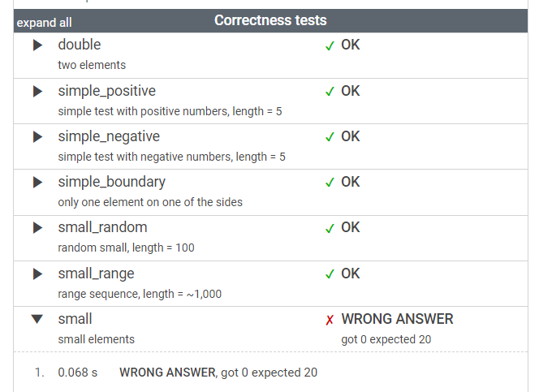Screen dimensions: 539x392
Task: Click WRONG ANSWER status on small test
Action: [x=397, y=319]
